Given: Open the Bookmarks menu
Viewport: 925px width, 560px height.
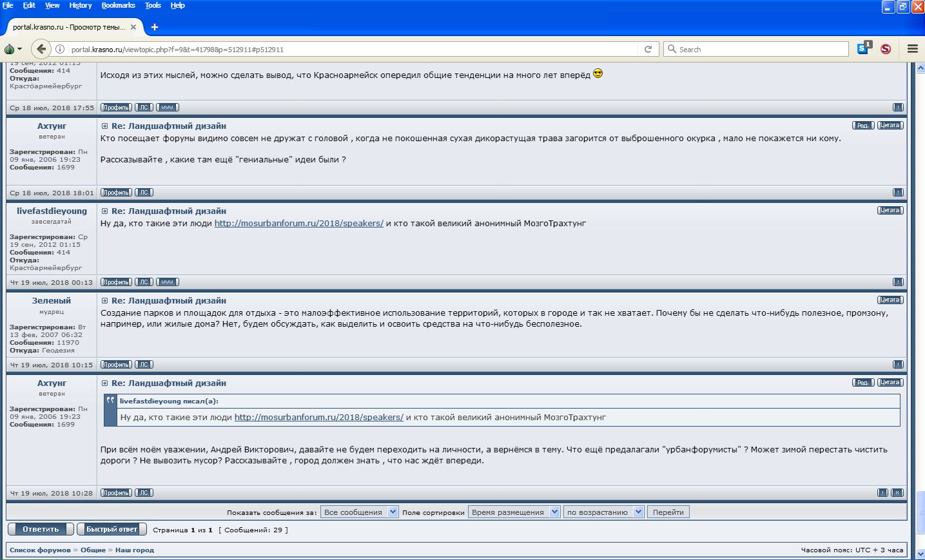Looking at the screenshot, I should click(x=119, y=5).
